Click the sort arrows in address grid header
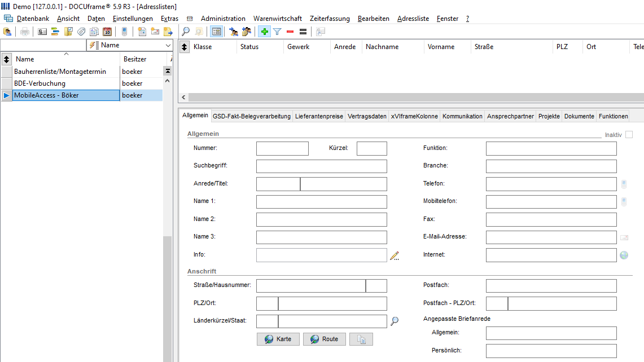The width and height of the screenshot is (644, 362). (x=185, y=47)
